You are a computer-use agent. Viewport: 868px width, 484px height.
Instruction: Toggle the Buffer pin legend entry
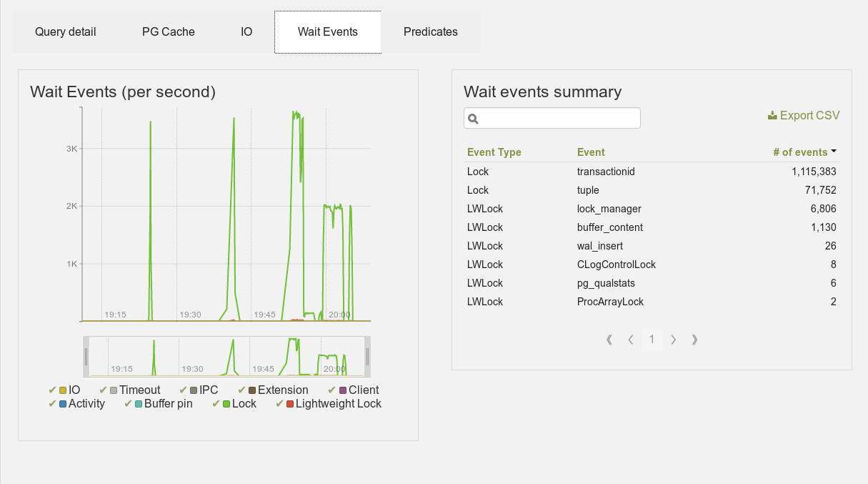tap(159, 404)
